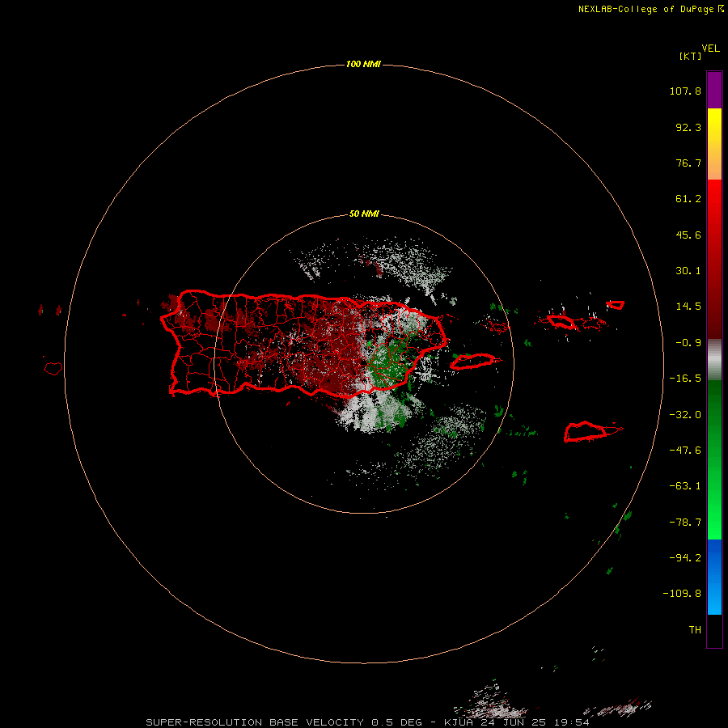Viewport: 728px width, 728px height.
Task: Click the 45.6 legend value
Action: (688, 235)
